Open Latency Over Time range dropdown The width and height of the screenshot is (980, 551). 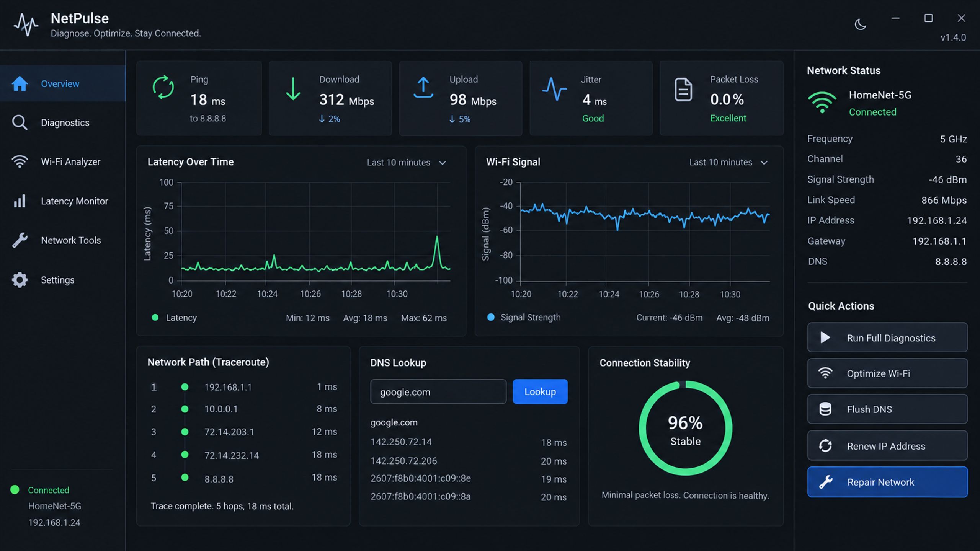coord(407,162)
